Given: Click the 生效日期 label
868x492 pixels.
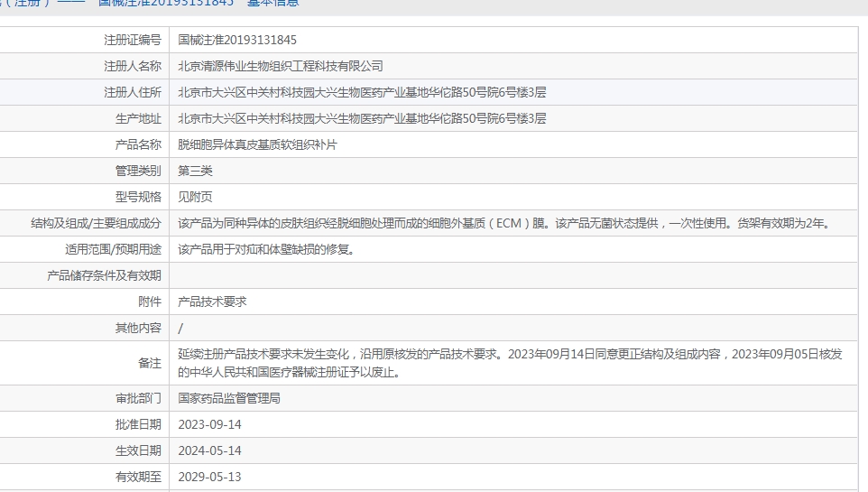Looking at the screenshot, I should (x=138, y=450).
